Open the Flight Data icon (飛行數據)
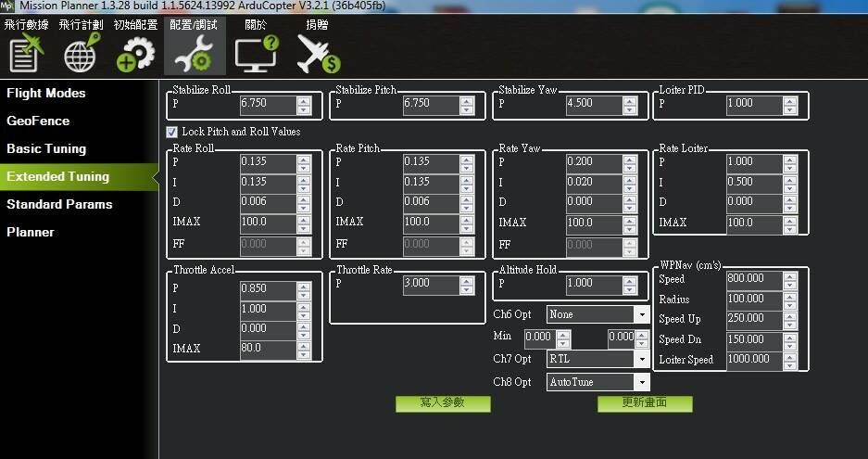 (26, 46)
